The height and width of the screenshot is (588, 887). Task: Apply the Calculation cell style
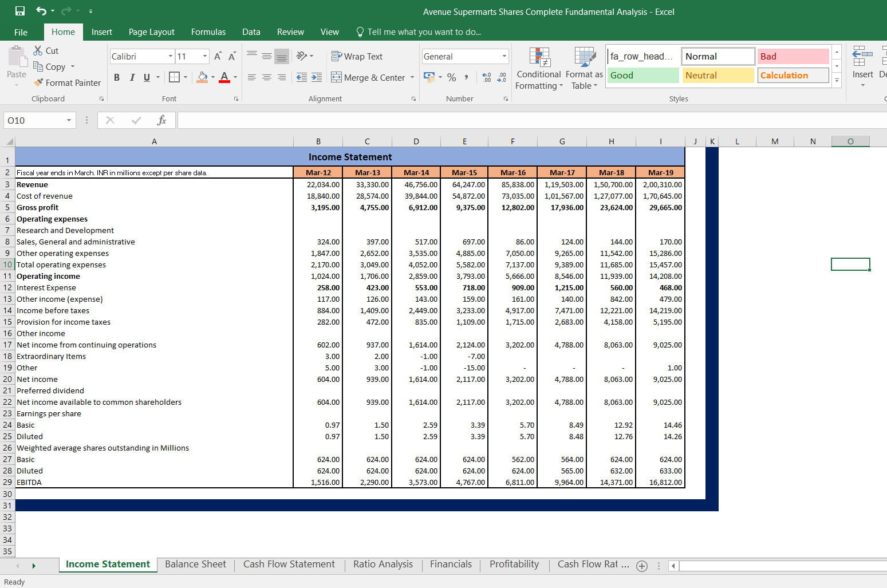point(793,76)
